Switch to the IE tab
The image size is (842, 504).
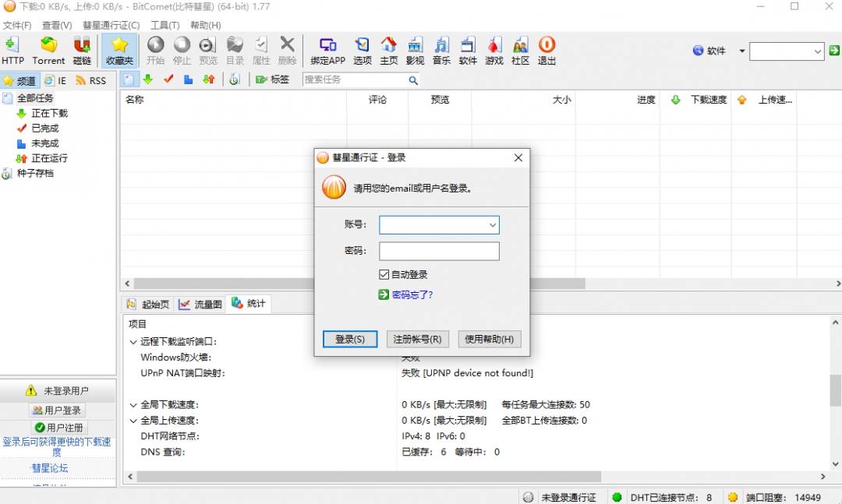coord(55,80)
